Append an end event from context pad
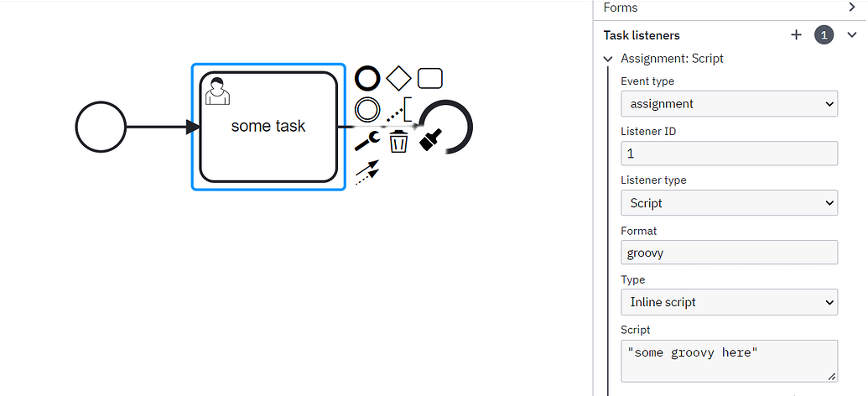868x396 pixels. click(367, 78)
